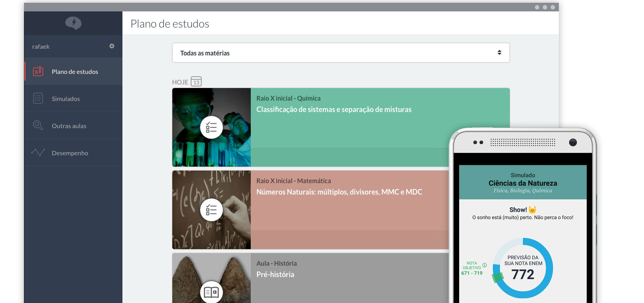
Task: Click the stone arrowheads thumbnail
Action: click(x=212, y=278)
